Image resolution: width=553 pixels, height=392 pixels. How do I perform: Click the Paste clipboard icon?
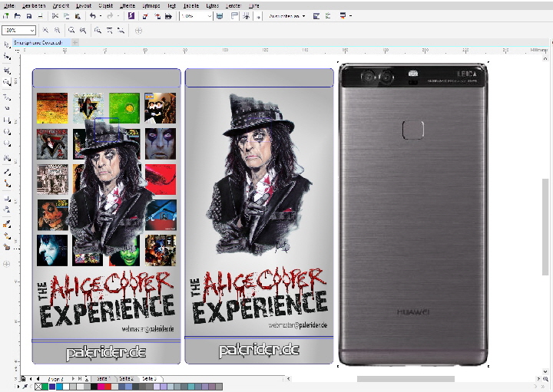[x=78, y=16]
